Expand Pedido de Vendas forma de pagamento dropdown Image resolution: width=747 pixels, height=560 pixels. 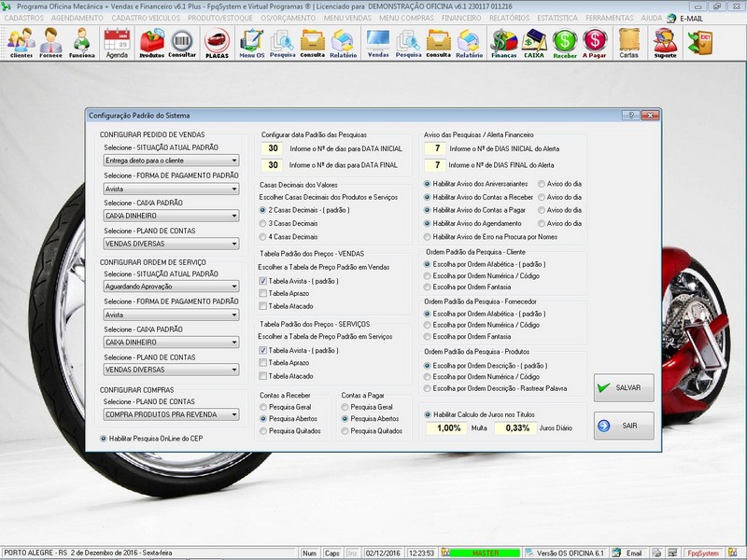click(x=234, y=189)
